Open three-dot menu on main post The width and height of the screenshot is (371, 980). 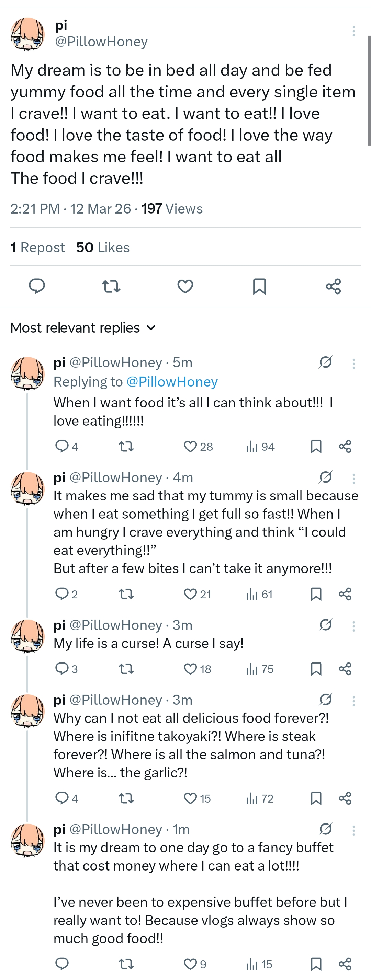point(353,31)
